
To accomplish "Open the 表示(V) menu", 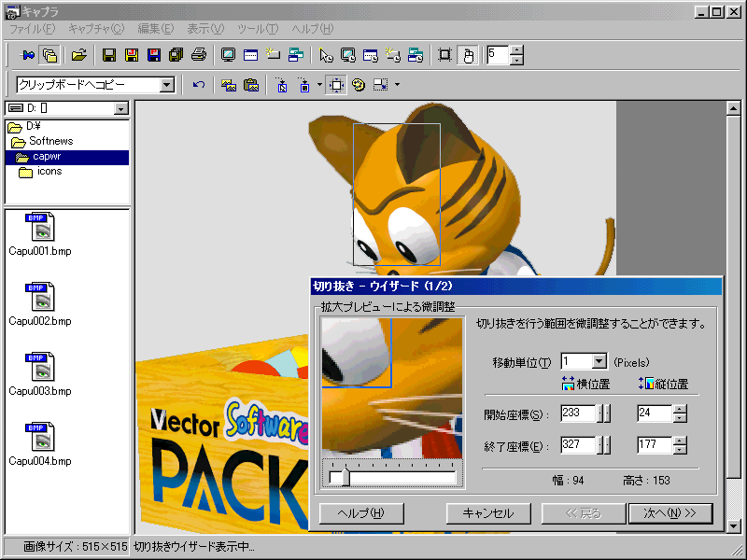I will [205, 29].
